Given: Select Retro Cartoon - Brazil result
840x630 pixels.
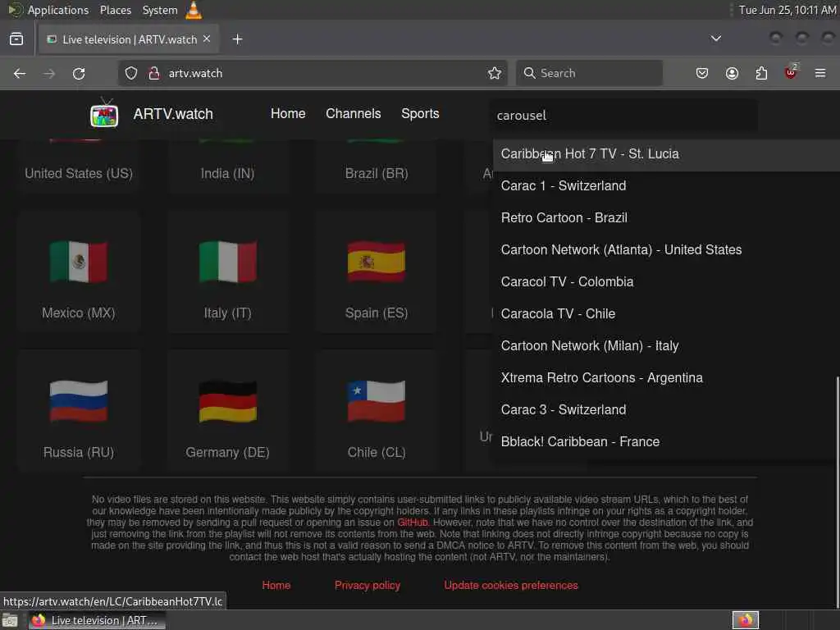Looking at the screenshot, I should (x=666, y=218).
